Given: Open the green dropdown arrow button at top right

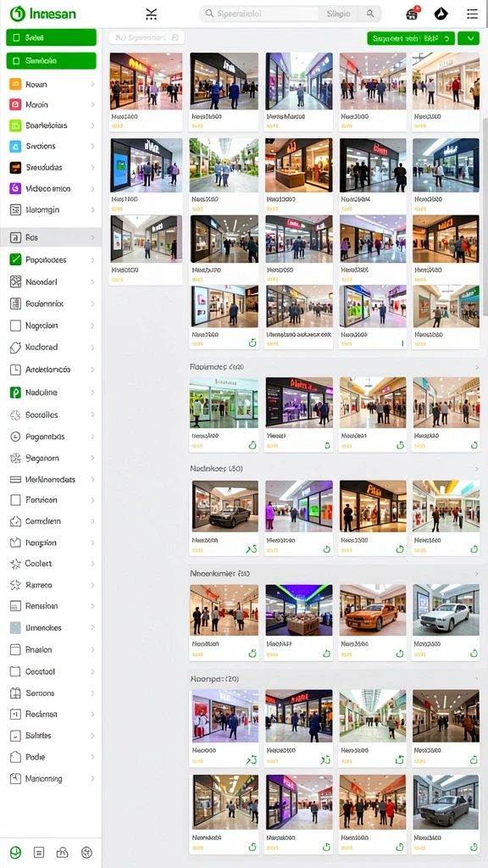Looking at the screenshot, I should 469,37.
